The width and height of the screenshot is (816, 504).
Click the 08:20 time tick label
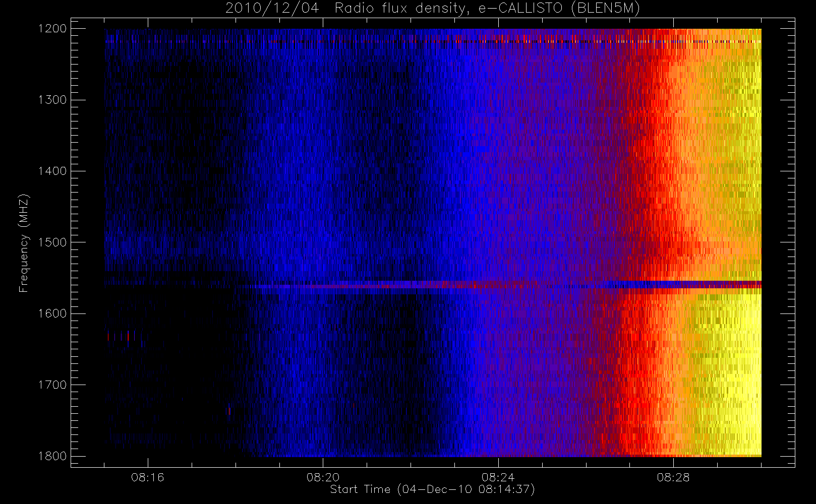click(x=323, y=477)
